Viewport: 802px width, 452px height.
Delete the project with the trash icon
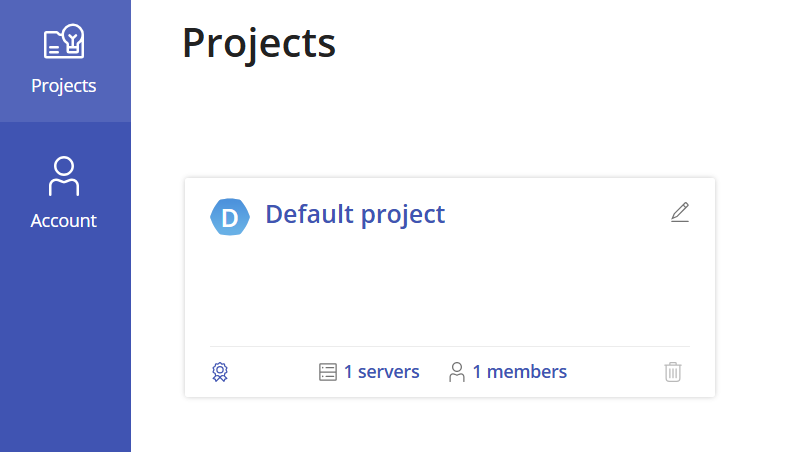(x=673, y=372)
